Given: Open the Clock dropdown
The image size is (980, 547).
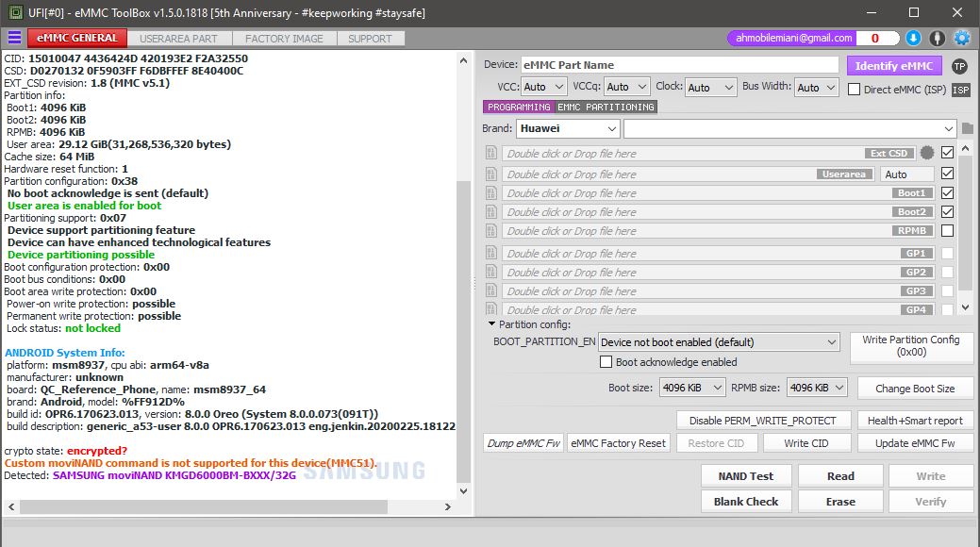Looking at the screenshot, I should [x=711, y=87].
